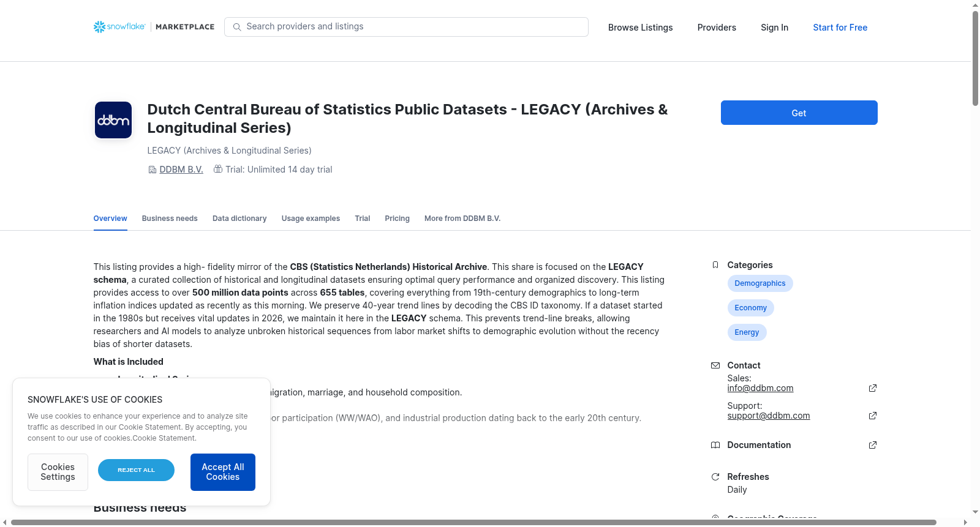The image size is (980, 527).
Task: Open Cookies Settings
Action: pos(58,472)
